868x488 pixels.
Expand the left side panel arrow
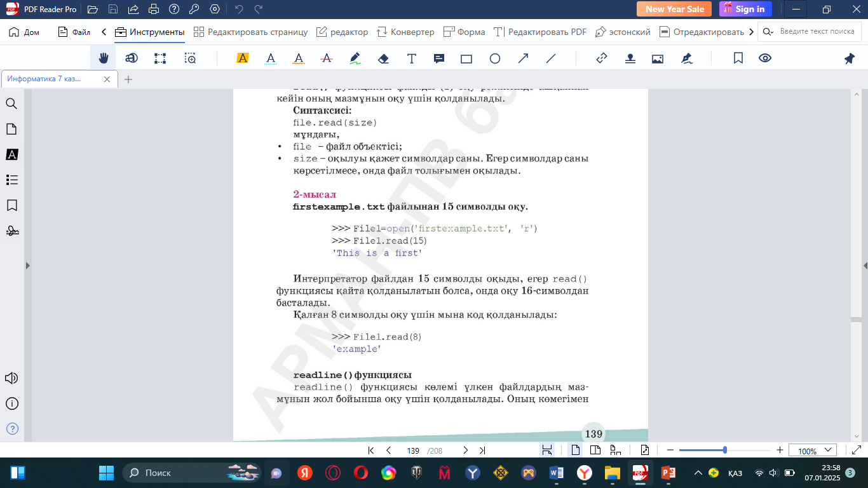27,266
